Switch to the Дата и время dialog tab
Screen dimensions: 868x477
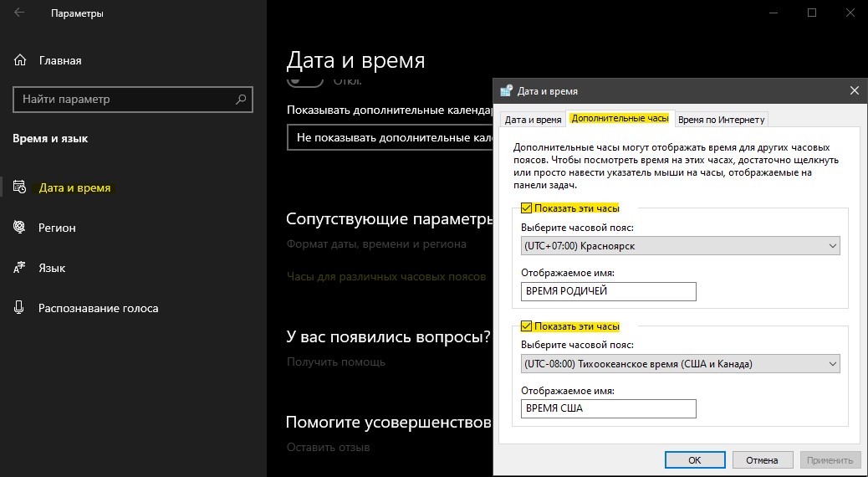533,120
